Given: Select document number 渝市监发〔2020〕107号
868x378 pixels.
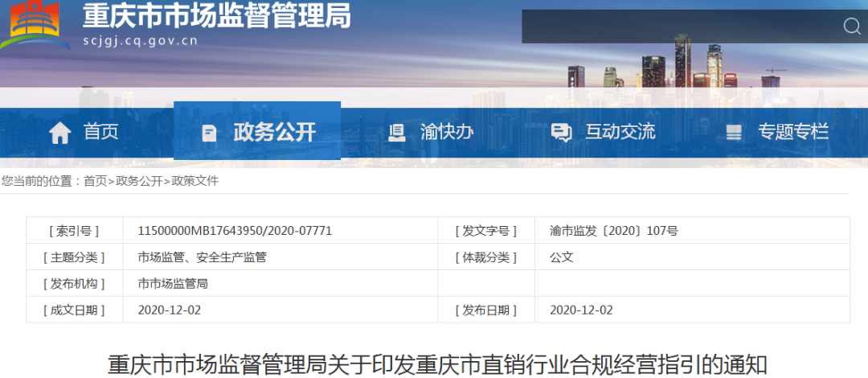Looking at the screenshot, I should coord(613,231).
